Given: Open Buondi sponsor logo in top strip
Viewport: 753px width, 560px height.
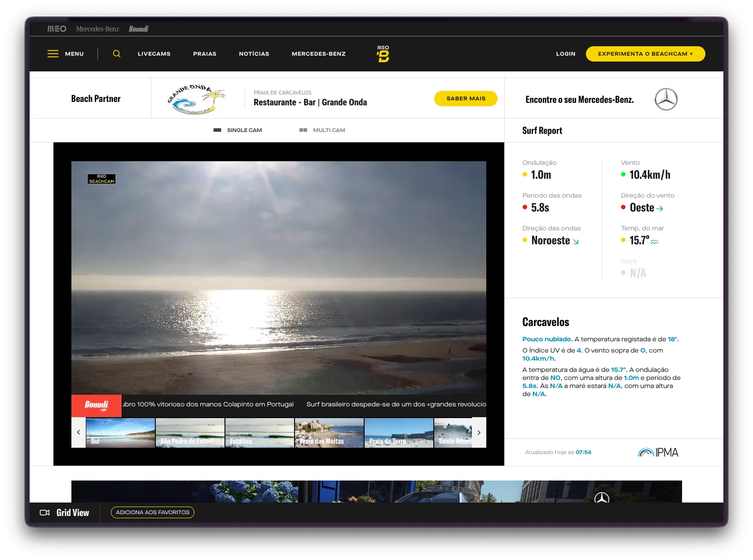Looking at the screenshot, I should point(139,29).
